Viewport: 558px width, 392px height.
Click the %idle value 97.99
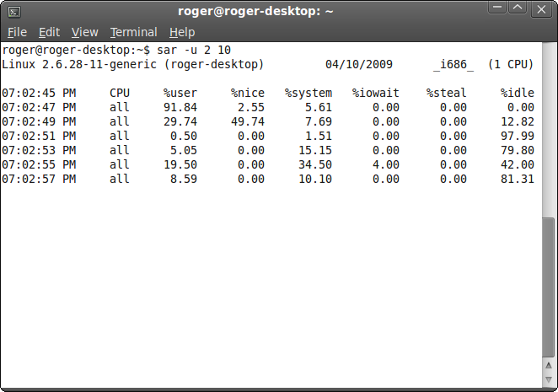(518, 136)
